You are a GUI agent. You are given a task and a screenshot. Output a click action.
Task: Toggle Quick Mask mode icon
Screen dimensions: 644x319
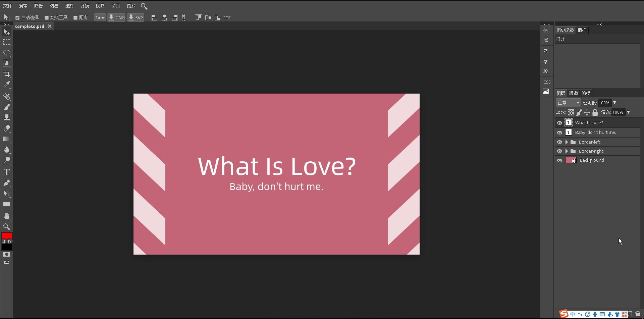[7, 255]
